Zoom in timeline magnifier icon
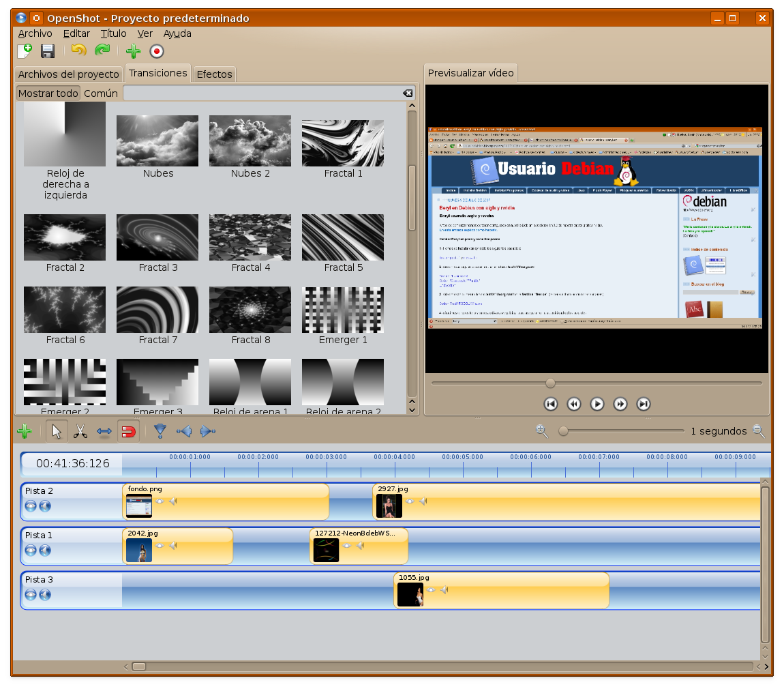Image resolution: width=784 pixels, height=689 pixels. (542, 431)
